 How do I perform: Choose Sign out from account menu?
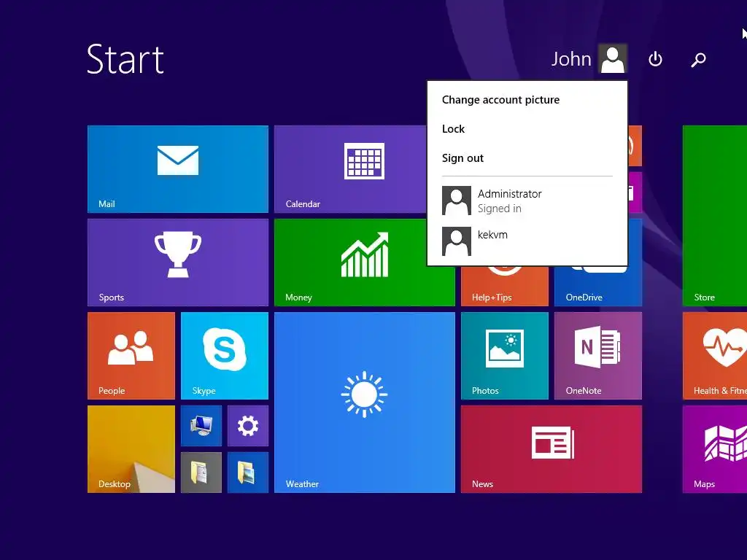click(462, 158)
